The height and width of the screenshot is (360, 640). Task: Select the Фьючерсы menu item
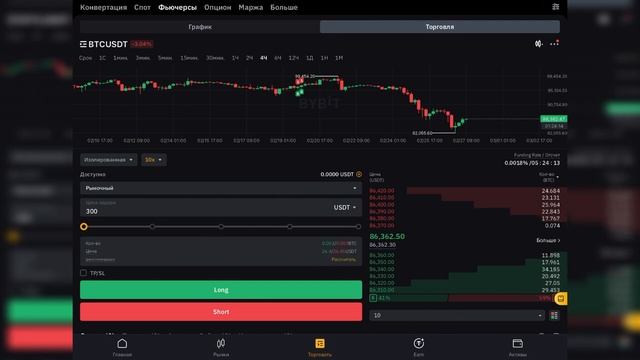click(x=178, y=7)
